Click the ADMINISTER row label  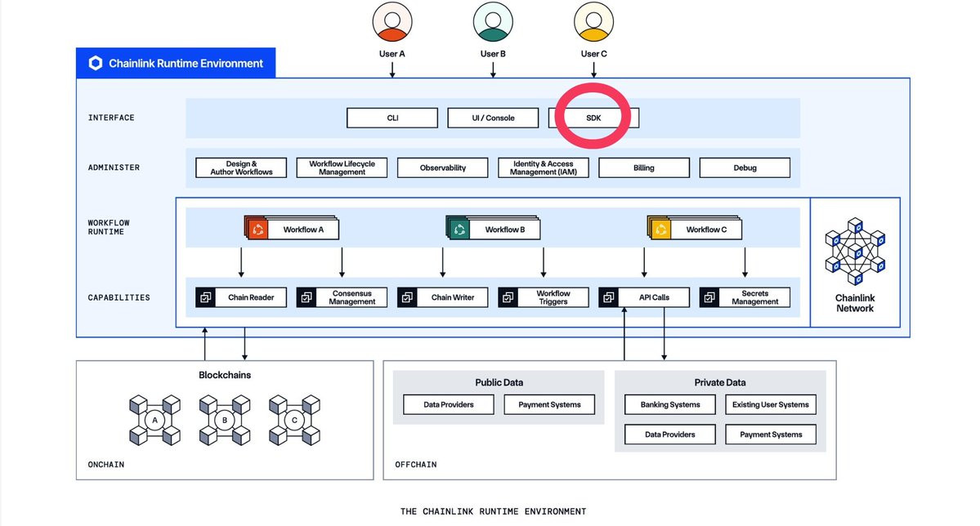tap(114, 167)
